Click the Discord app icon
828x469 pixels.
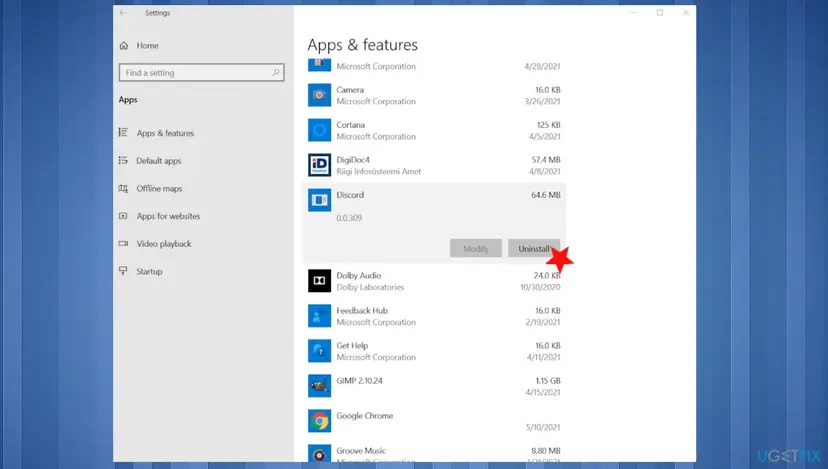point(319,200)
